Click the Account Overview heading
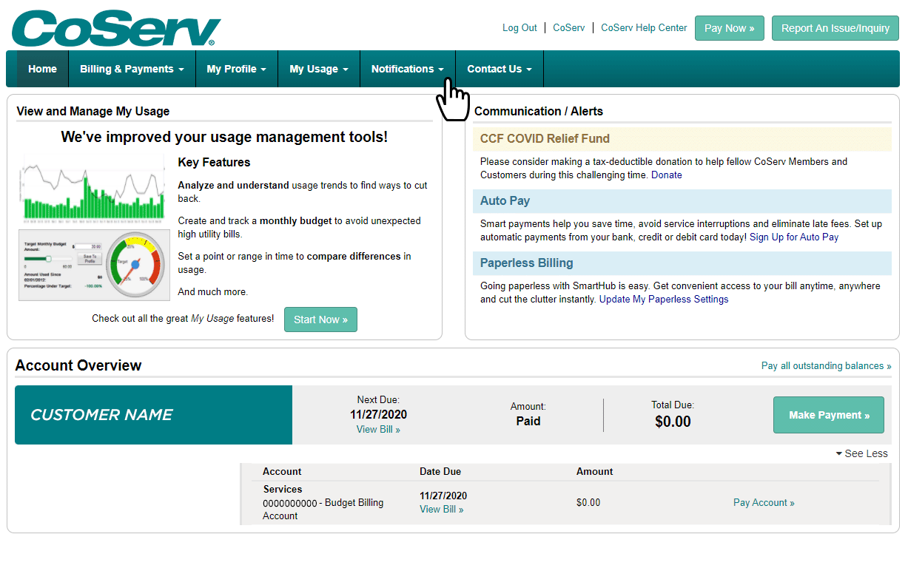This screenshot has height=588, width=908. pyautogui.click(x=78, y=365)
